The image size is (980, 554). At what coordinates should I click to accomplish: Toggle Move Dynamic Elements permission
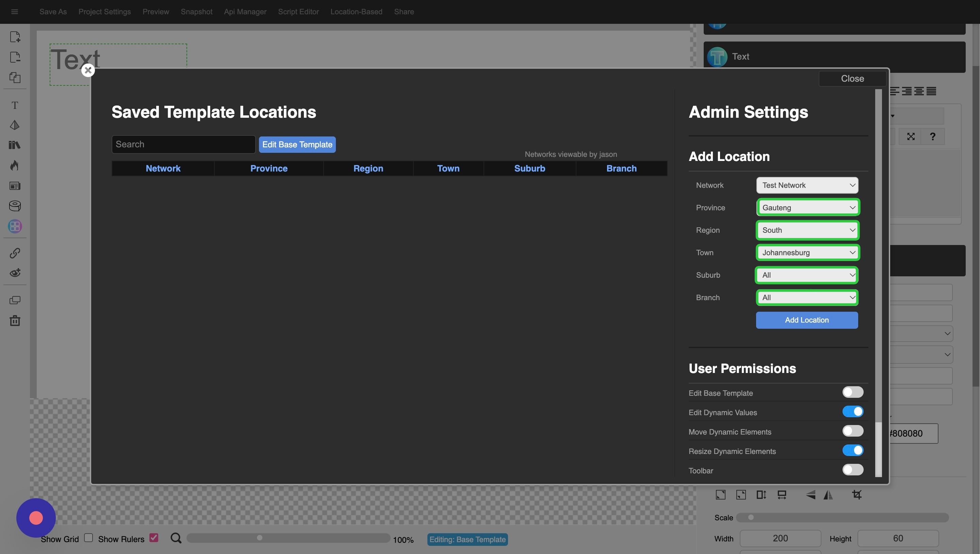pos(852,431)
